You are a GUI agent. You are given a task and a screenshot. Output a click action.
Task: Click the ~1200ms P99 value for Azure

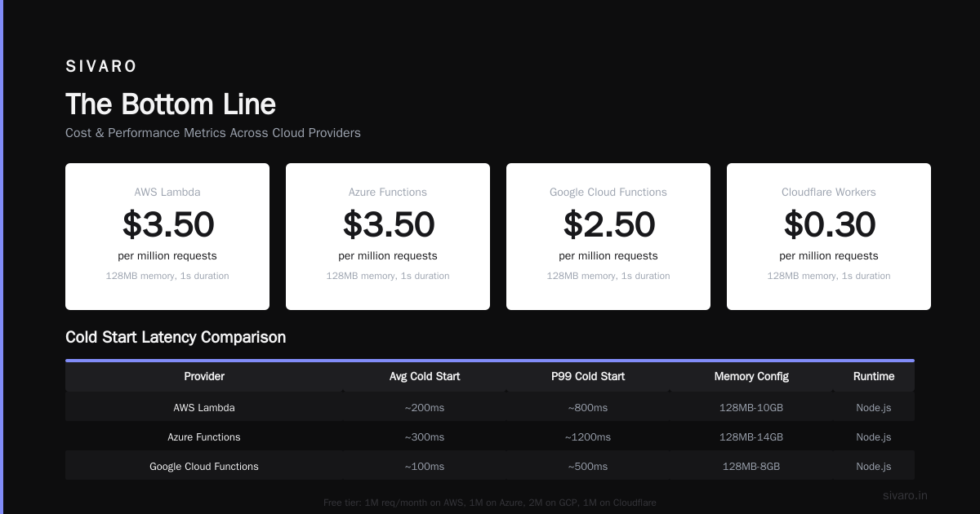[588, 437]
